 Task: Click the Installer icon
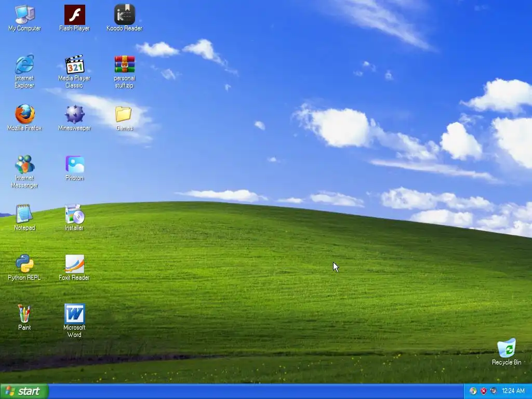click(x=75, y=218)
